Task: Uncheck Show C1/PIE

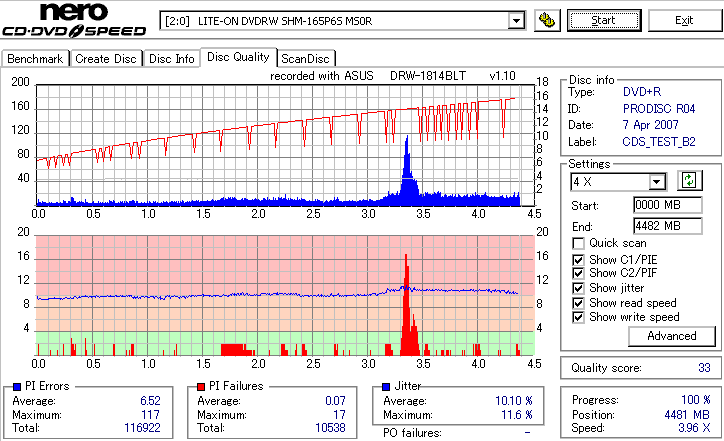Action: tap(578, 260)
